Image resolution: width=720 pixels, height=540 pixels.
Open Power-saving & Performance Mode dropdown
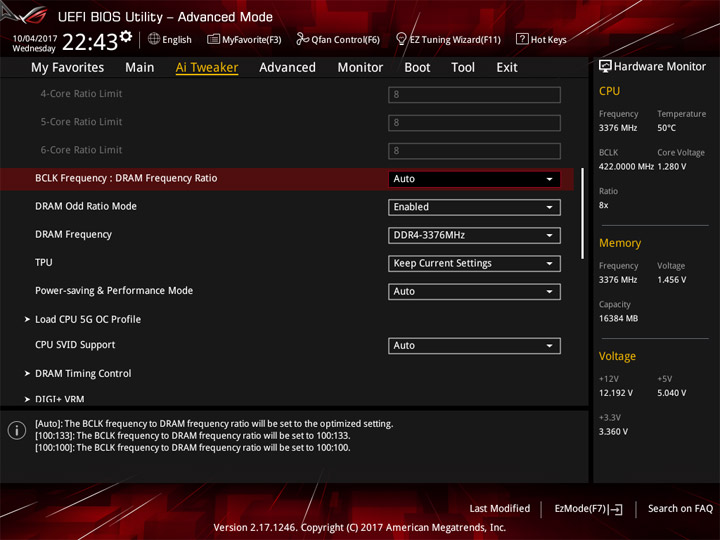[x=474, y=292]
